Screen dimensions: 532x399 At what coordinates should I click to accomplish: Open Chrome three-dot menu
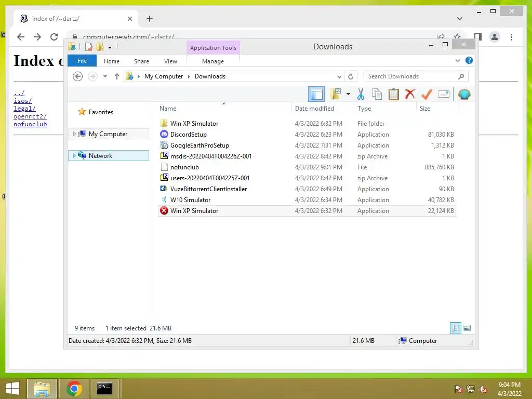pyautogui.click(x=511, y=37)
